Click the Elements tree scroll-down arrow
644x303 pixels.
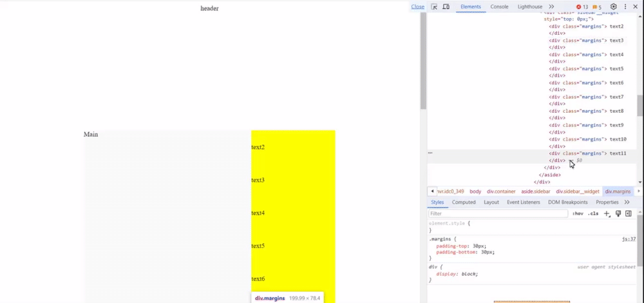pyautogui.click(x=640, y=182)
